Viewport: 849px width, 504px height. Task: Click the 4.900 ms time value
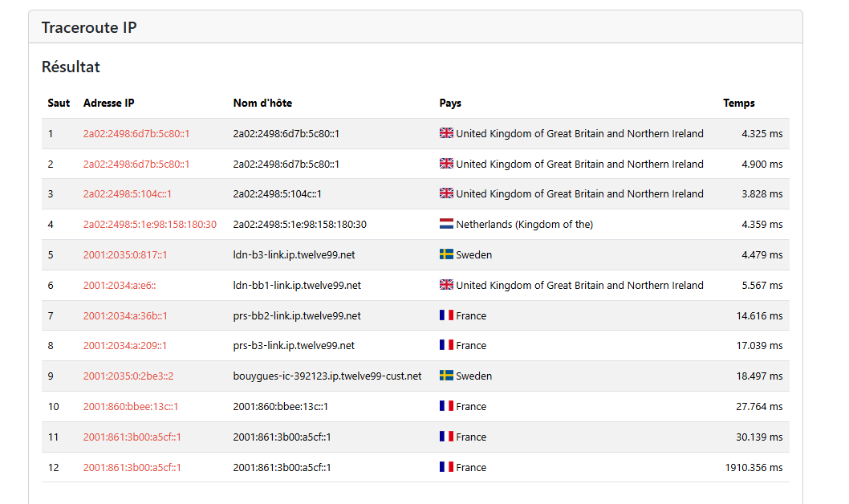pyautogui.click(x=762, y=164)
